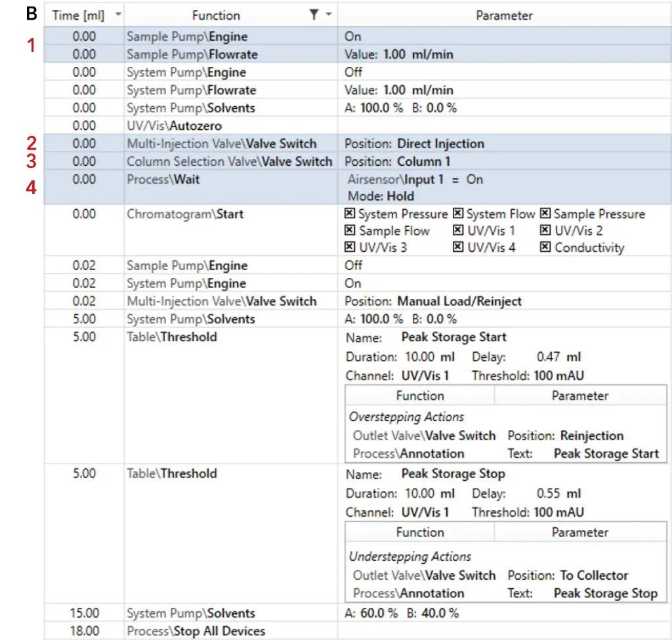
Task: Toggle the System Pressure checkbox
Action: pyautogui.click(x=350, y=214)
